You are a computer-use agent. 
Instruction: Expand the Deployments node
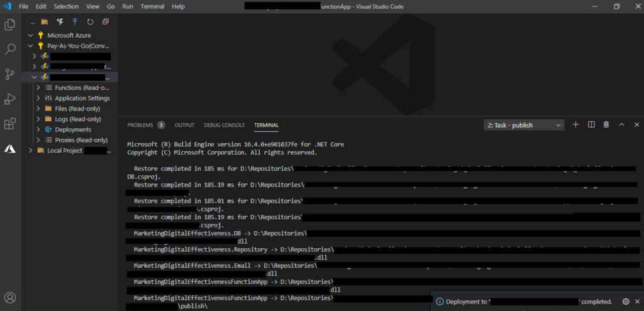tap(38, 129)
